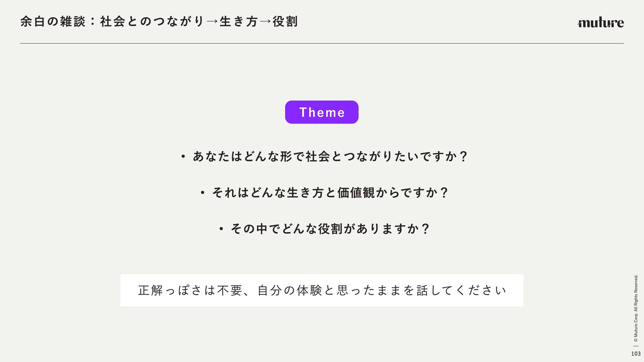644x362 pixels.
Task: Click the bullet dot before あなたは
Action: (x=183, y=157)
